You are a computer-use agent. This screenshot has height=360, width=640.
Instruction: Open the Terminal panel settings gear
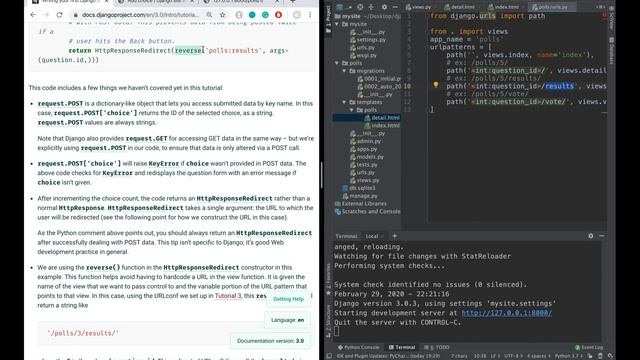pyautogui.click(x=591, y=236)
